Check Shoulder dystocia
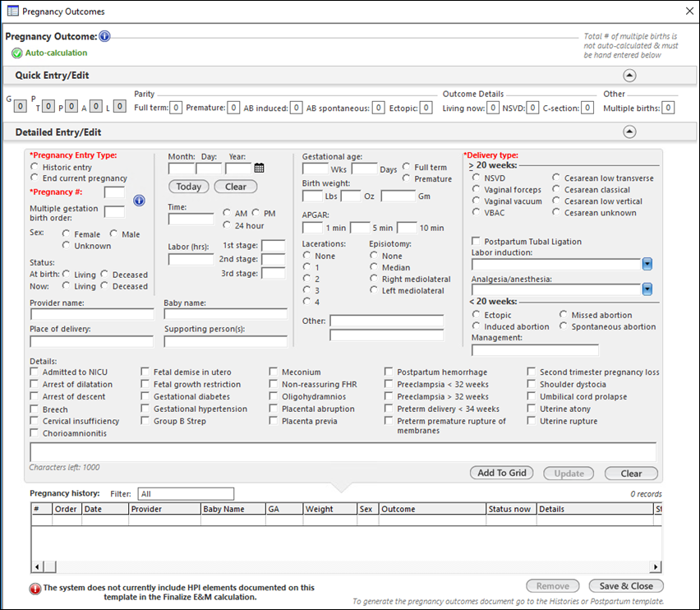Image resolution: width=700 pixels, height=610 pixels. coord(532,384)
